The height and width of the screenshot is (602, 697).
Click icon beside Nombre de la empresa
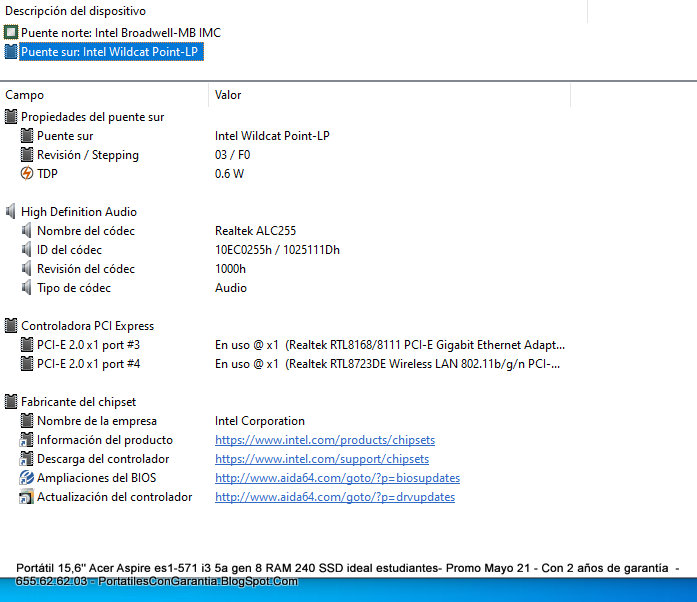27,421
